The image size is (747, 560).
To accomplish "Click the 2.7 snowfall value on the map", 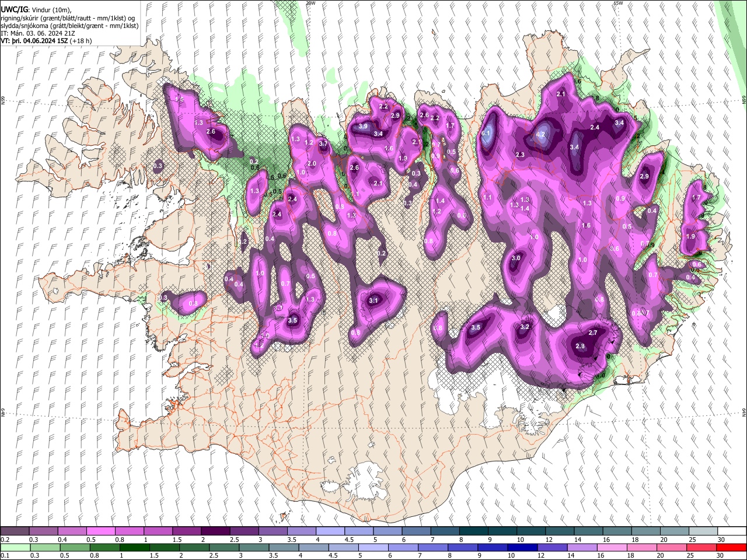I will click(593, 332).
